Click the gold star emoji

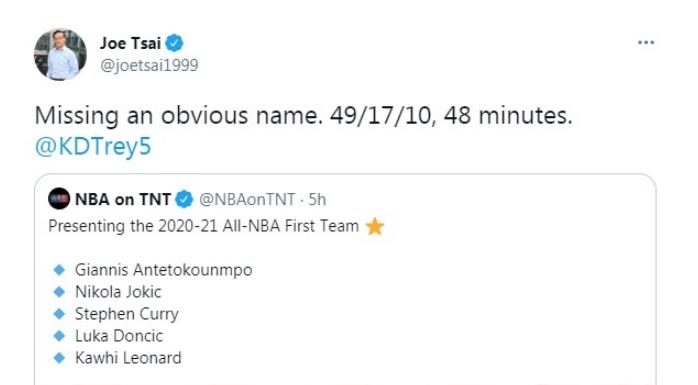pyautogui.click(x=374, y=227)
